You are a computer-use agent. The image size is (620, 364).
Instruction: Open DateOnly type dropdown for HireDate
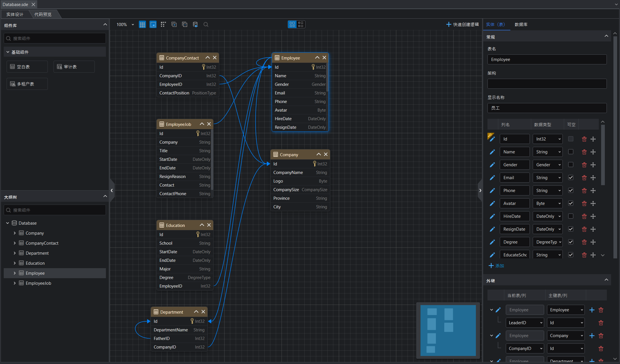(x=548, y=216)
